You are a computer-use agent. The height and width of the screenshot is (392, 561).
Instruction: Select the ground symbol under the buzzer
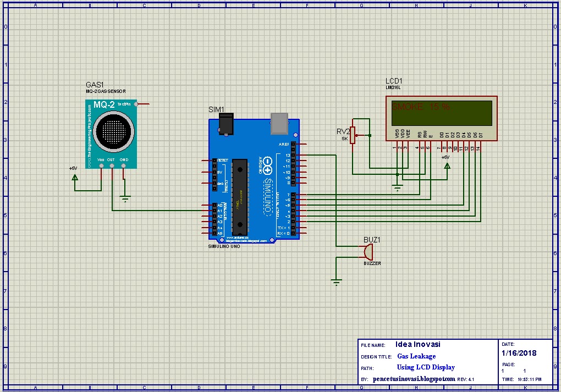tap(335, 279)
